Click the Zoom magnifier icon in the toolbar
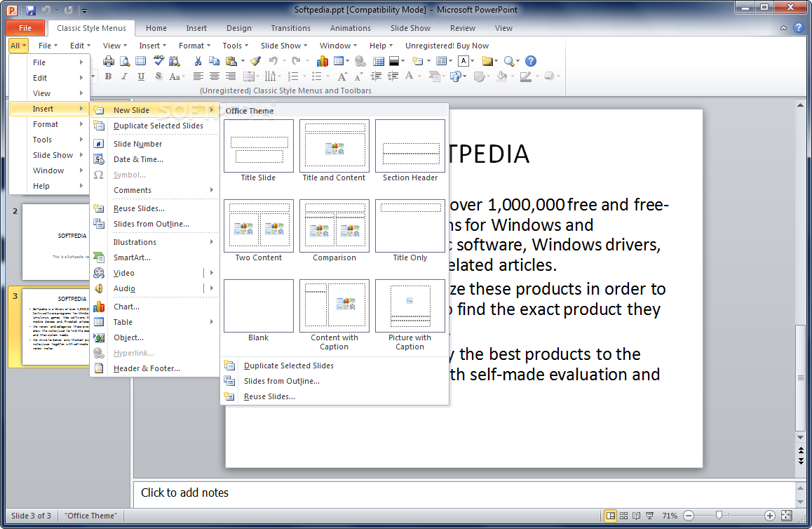This screenshot has width=812, height=529. (x=509, y=61)
